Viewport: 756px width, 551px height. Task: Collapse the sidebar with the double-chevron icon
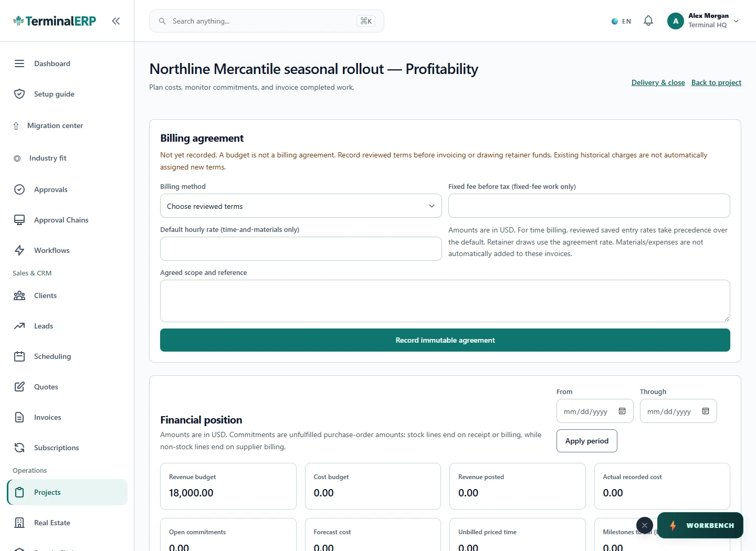(x=116, y=21)
